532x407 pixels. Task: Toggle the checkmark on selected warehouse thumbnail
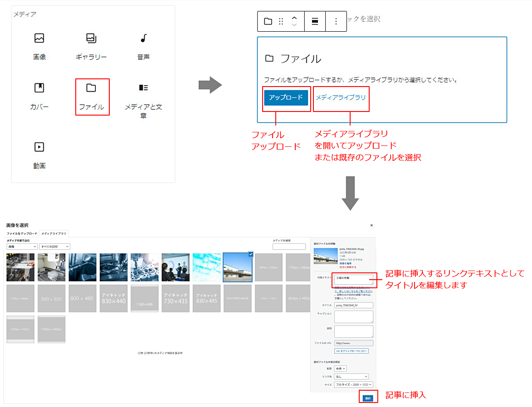tap(251, 254)
